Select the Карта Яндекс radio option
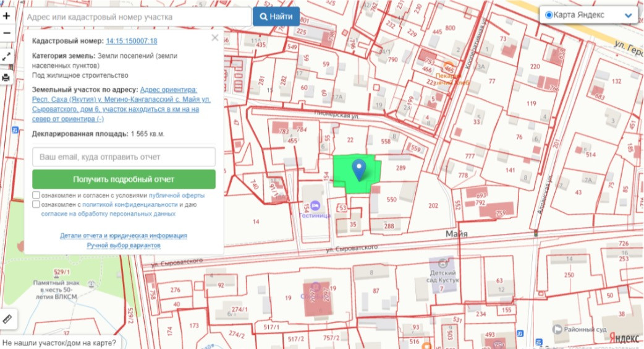Image resolution: width=644 pixels, height=349 pixels. coord(549,15)
